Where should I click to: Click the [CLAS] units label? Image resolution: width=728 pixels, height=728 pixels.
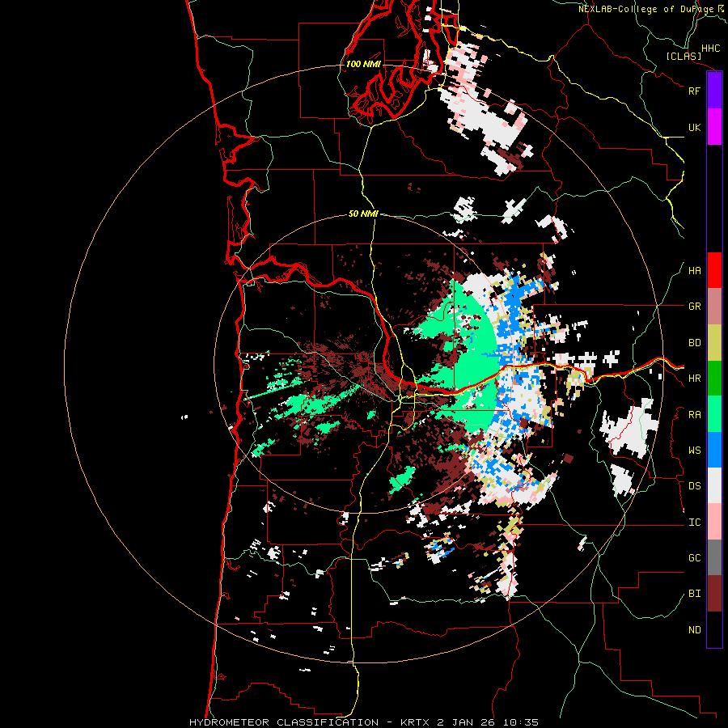point(684,57)
